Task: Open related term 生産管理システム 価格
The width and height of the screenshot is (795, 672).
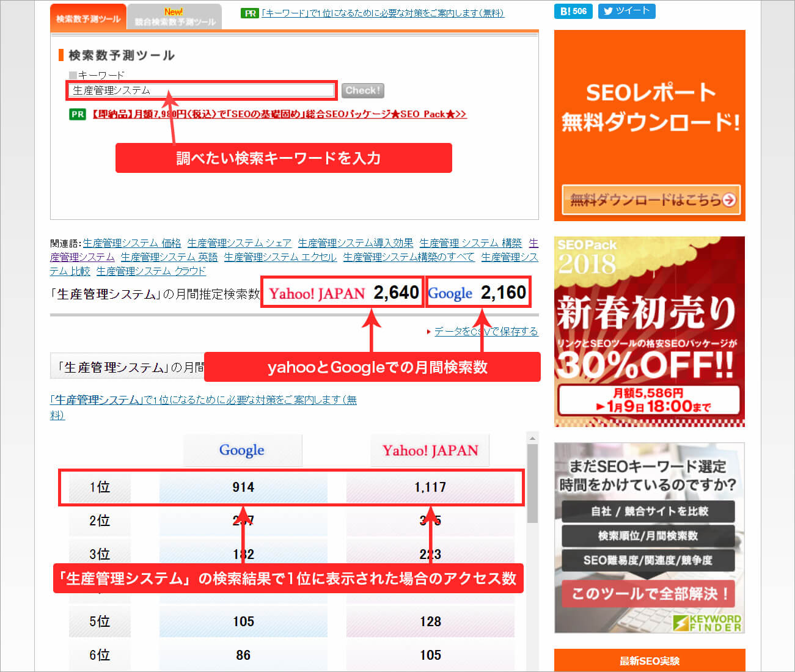Action: [x=132, y=243]
